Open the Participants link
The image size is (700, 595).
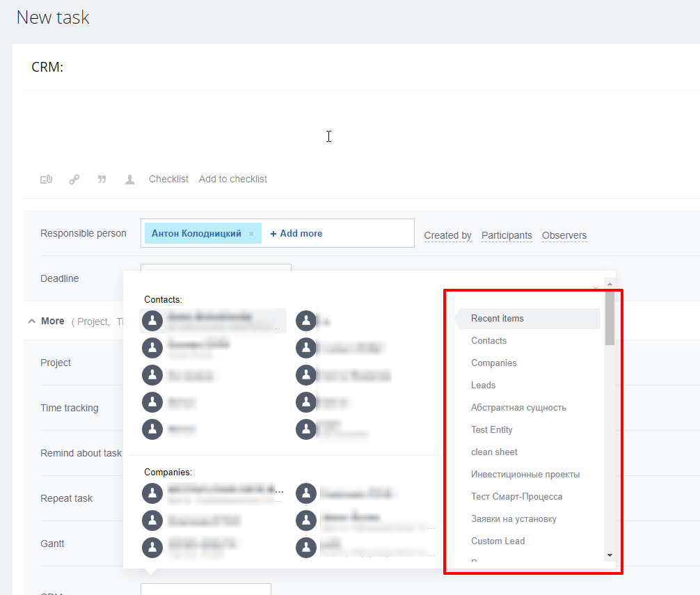(507, 235)
